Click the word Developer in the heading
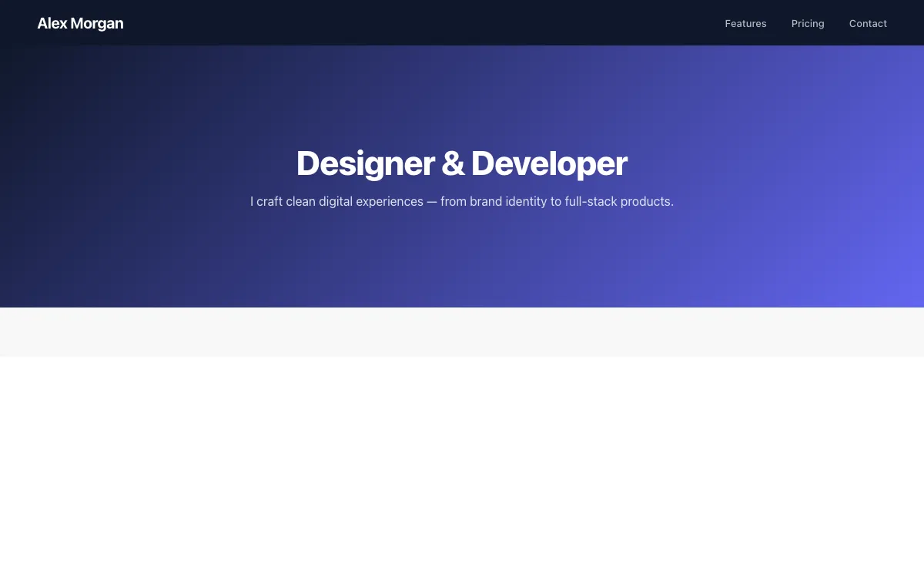Viewport: 924px width, 578px height. 548,163
